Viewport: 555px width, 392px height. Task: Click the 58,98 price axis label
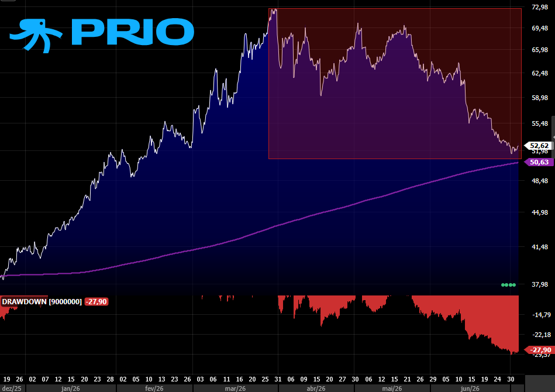[x=540, y=98]
